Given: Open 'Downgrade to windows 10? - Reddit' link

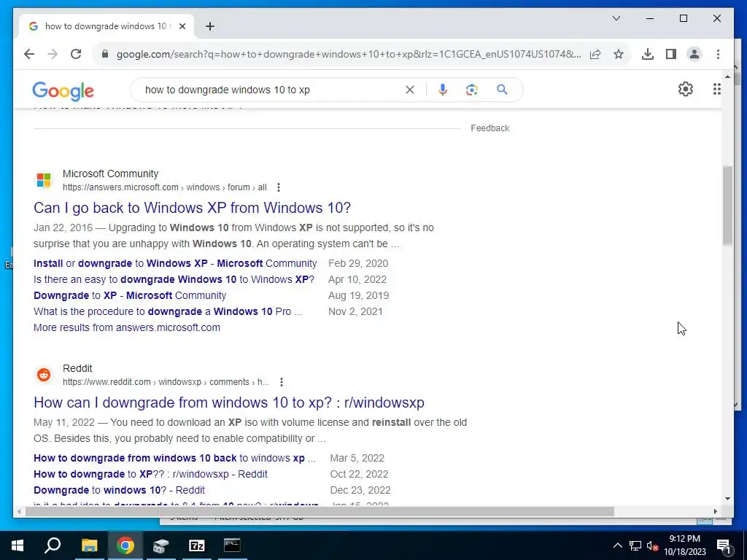Looking at the screenshot, I should click(119, 490).
